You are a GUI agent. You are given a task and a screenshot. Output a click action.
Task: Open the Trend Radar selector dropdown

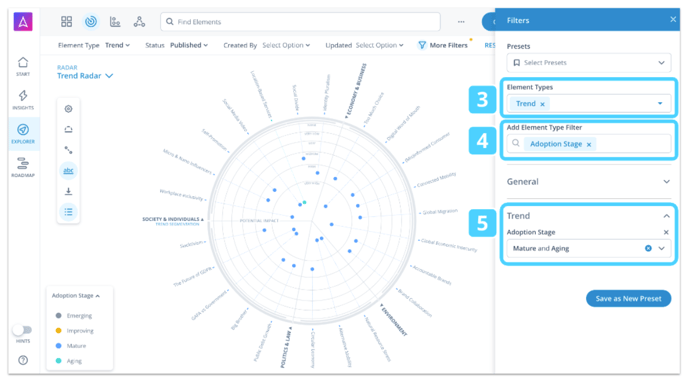pos(85,76)
